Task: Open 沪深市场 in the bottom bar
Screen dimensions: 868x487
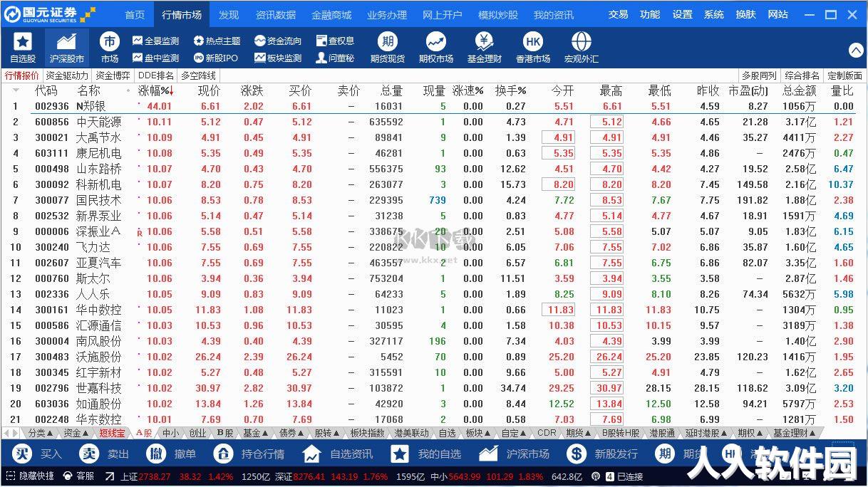Action: click(513, 454)
